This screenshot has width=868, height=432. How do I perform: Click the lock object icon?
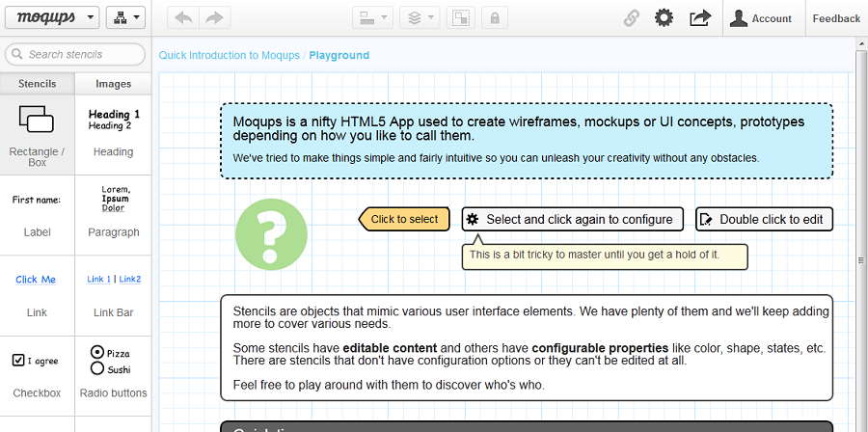click(x=495, y=17)
